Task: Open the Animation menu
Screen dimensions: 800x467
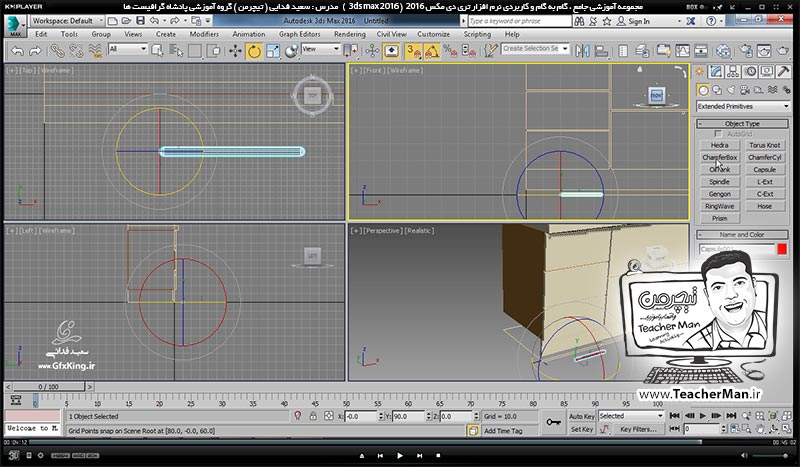Action: [x=248, y=34]
